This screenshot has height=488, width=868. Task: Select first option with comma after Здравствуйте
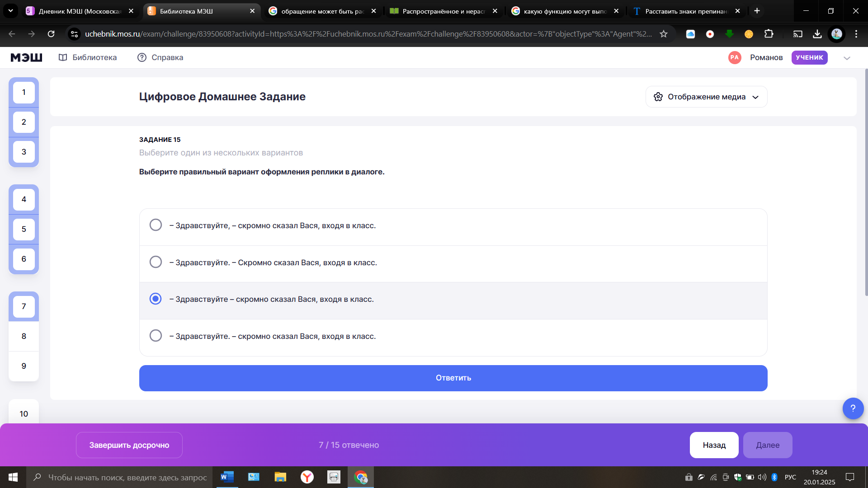tap(156, 225)
